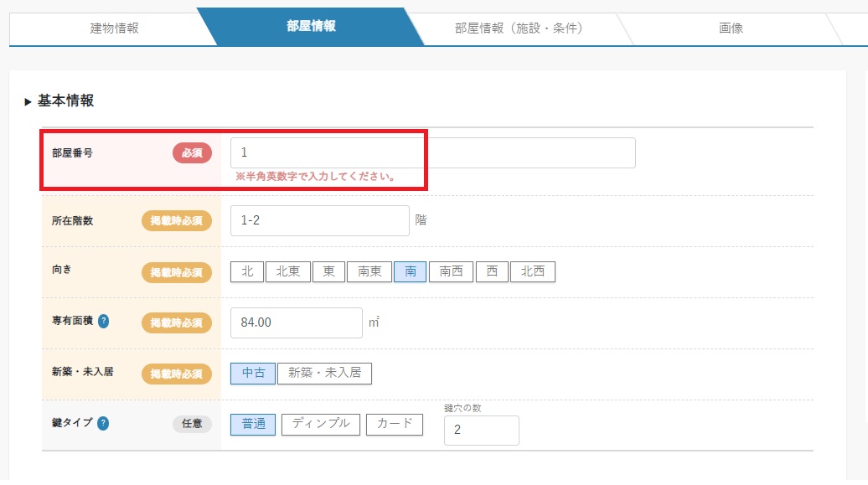Click the ㎡ unit text
The image size is (868, 485).
pyautogui.click(x=375, y=322)
